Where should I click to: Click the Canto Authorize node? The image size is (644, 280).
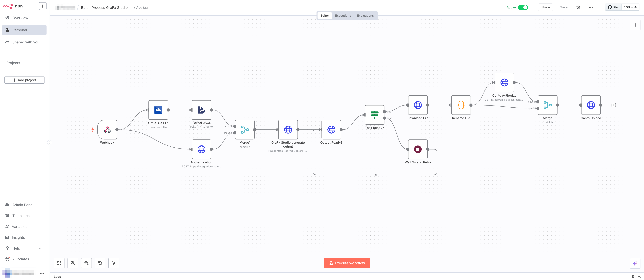[x=504, y=82]
